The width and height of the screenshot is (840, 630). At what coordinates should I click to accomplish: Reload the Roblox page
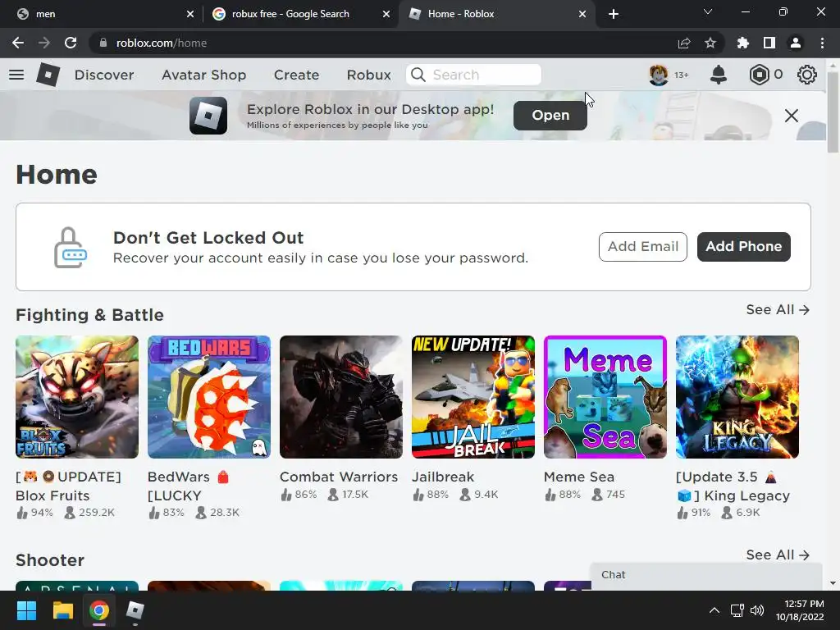[x=71, y=43]
